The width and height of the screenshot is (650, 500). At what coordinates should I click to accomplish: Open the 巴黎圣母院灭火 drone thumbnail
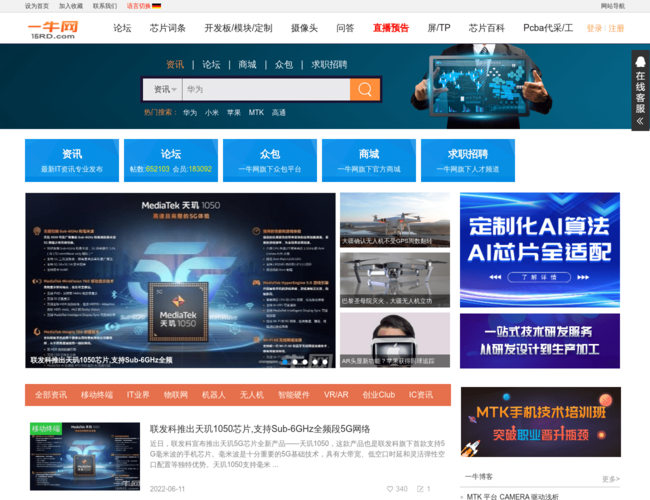coord(395,280)
